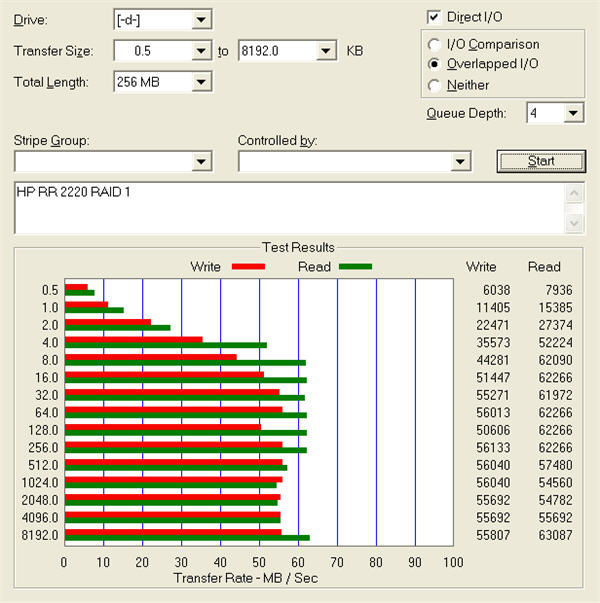Click the write value 55807
Screen dimensions: 600x603
point(493,535)
